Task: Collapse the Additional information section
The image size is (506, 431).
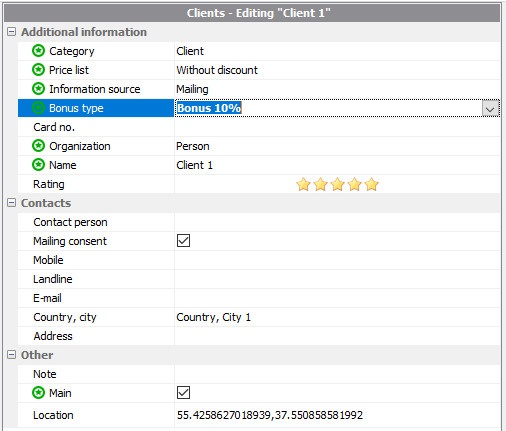Action: click(11, 32)
